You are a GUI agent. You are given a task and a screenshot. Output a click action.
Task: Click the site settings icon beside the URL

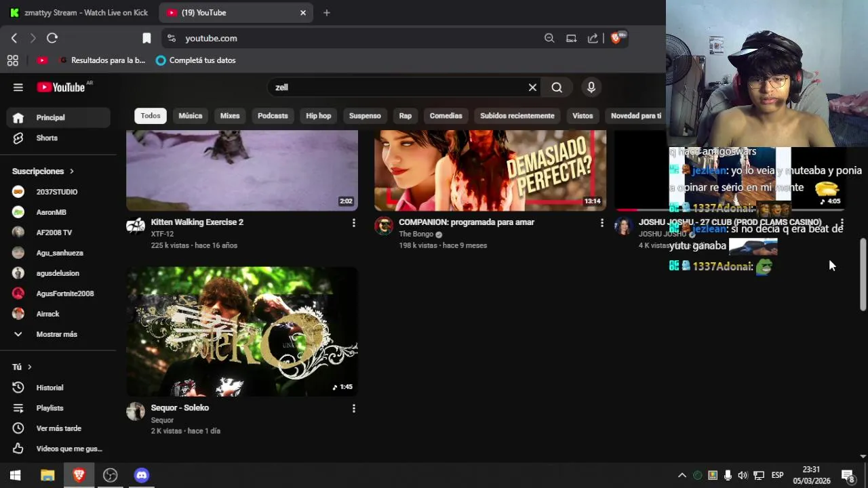click(x=171, y=39)
